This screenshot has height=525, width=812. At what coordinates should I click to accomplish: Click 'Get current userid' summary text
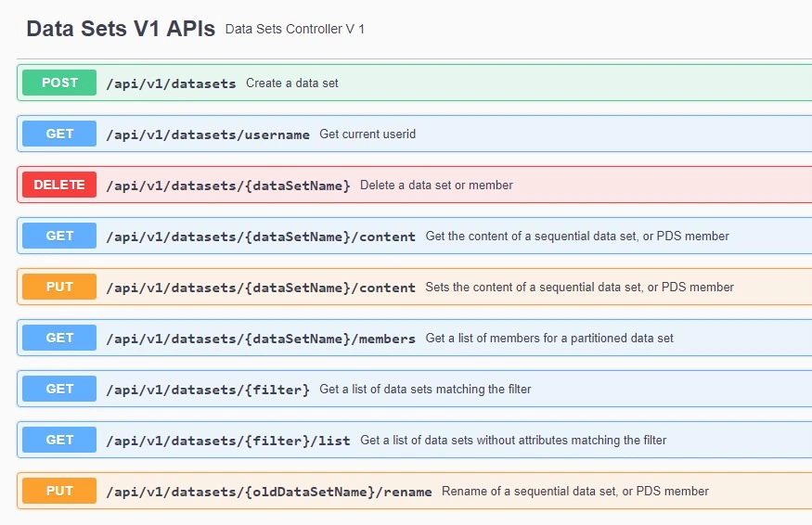point(367,134)
